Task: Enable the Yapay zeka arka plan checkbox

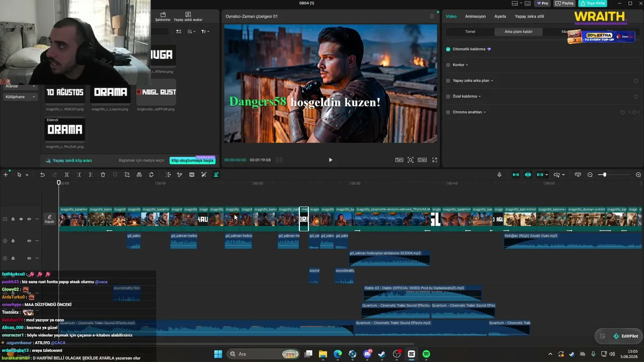Action: (448, 80)
